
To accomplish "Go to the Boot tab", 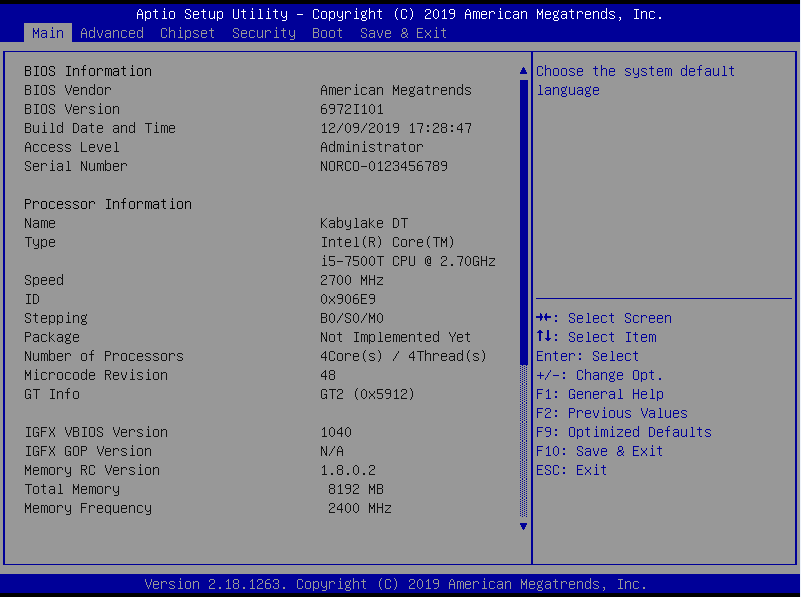I will pos(327,33).
